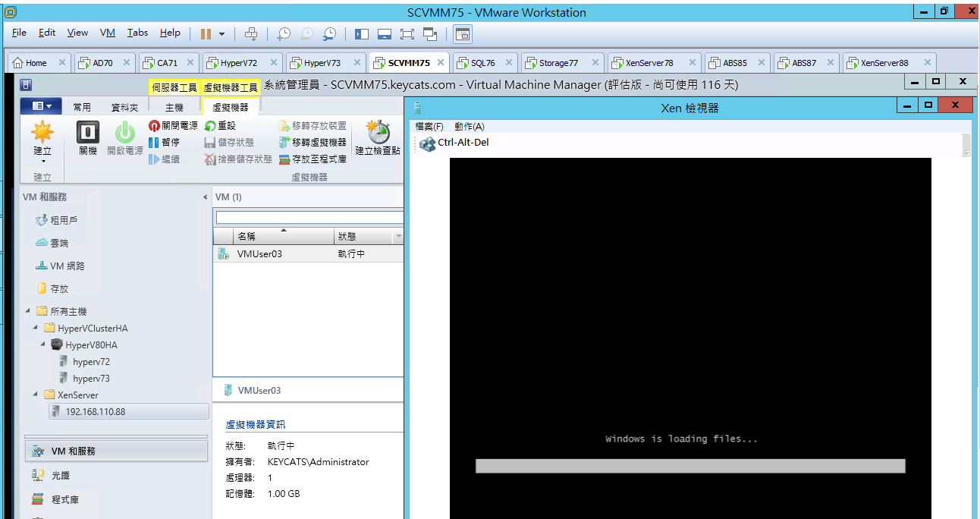This screenshot has width=980, height=519.
Task: Open the power options arrow beside pause icon
Action: click(x=221, y=34)
